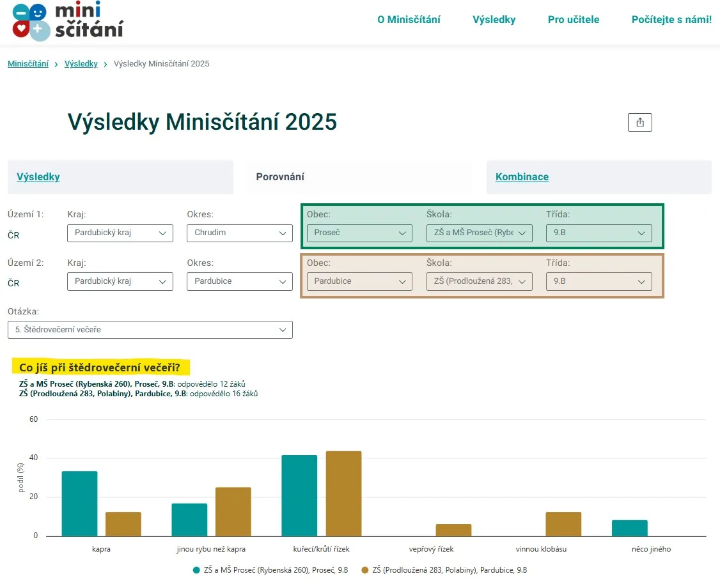
Task: Open Obec Proseč dropdown
Action: click(x=359, y=233)
